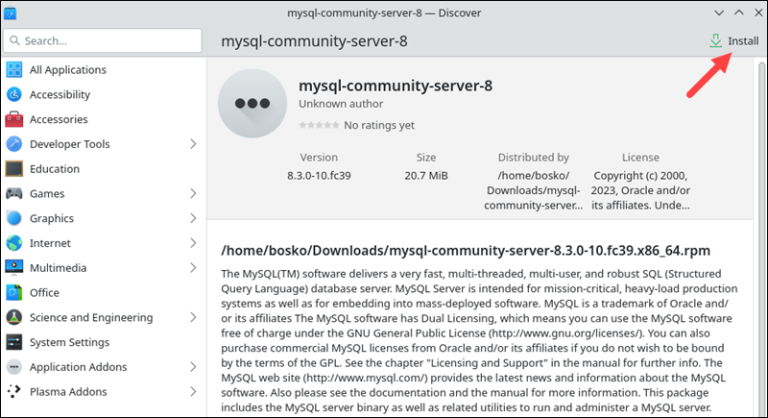Select the Accessibility category icon
Viewport: 768px width, 418px height.
coord(14,94)
